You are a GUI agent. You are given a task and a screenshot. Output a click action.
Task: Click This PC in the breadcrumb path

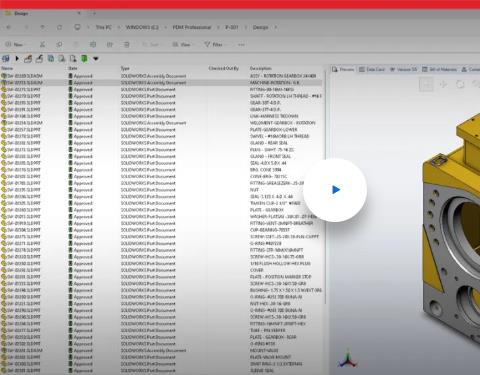click(x=104, y=27)
